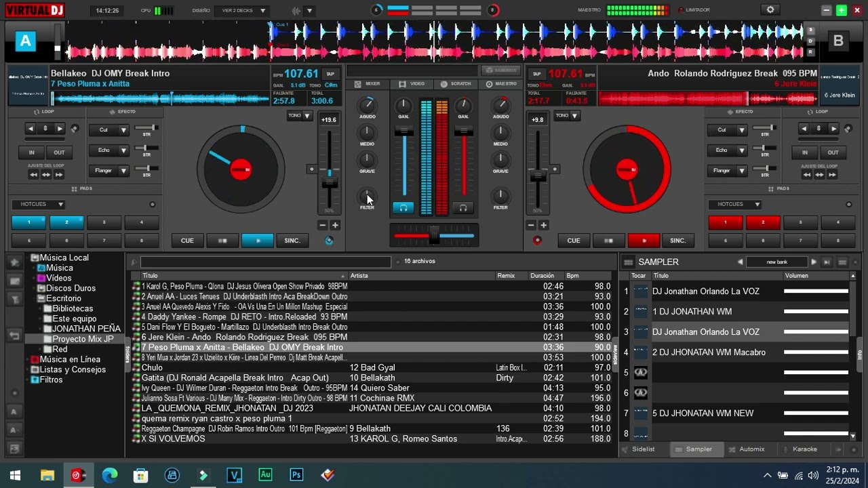Click the favorites star sidebar icon

pyautogui.click(x=14, y=262)
